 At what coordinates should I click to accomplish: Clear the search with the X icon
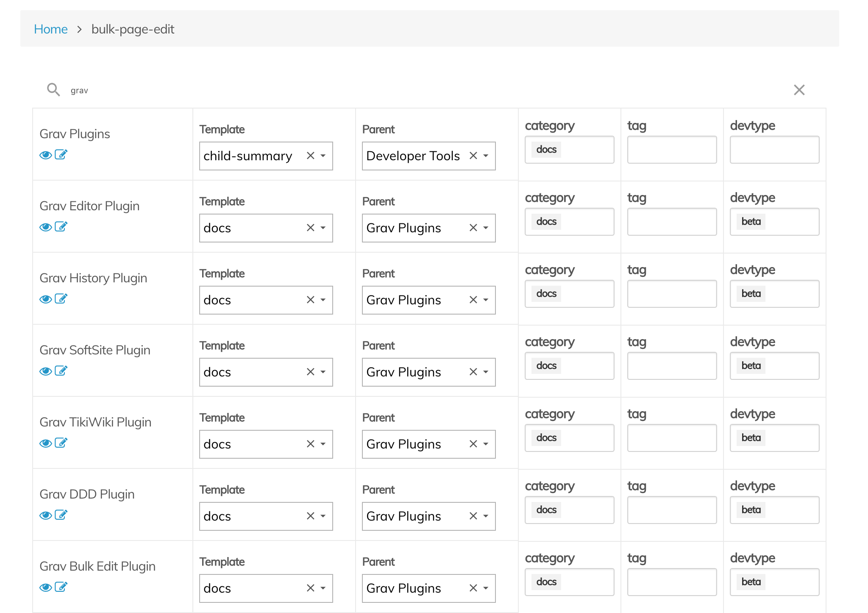click(x=799, y=90)
